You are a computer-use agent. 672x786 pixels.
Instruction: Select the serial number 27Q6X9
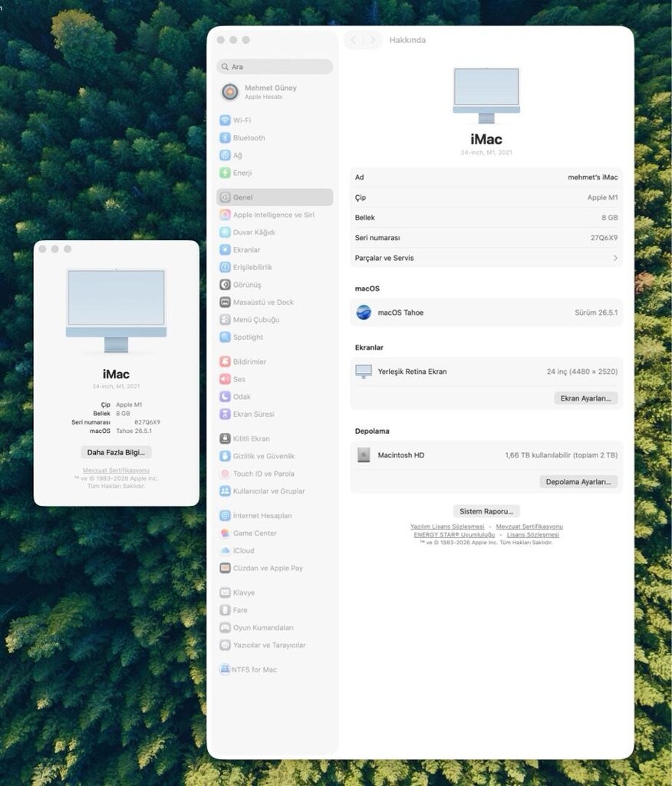pos(604,238)
